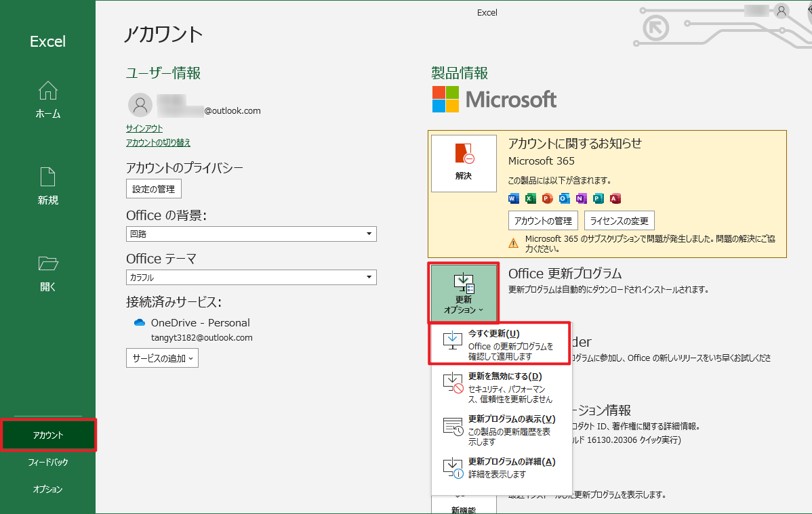Screen dimensions: 812x514
Task: Click the Microsoft logo
Action: (x=495, y=99)
